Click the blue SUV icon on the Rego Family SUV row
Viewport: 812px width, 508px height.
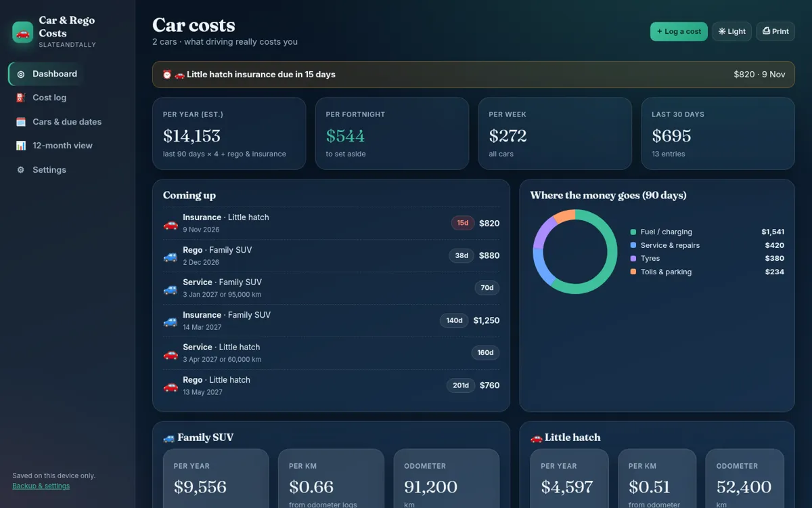(171, 256)
